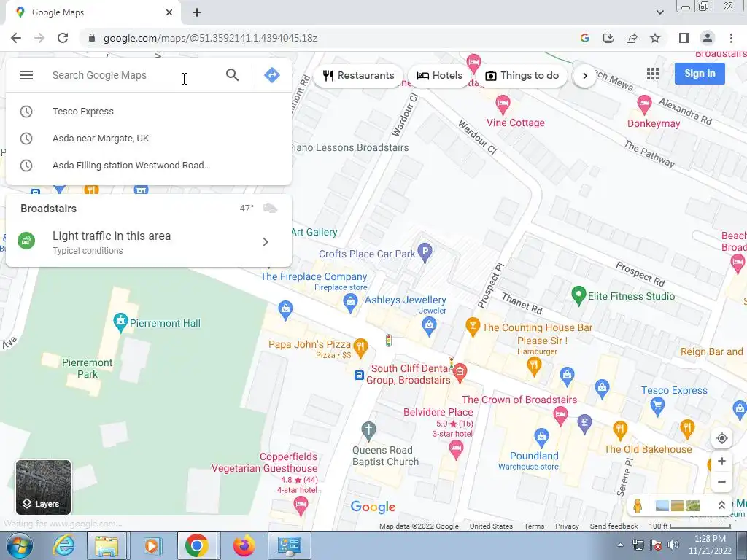Click the Papa John's Pizza restaurant pin
This screenshot has height=560, width=747.
pyautogui.click(x=360, y=347)
